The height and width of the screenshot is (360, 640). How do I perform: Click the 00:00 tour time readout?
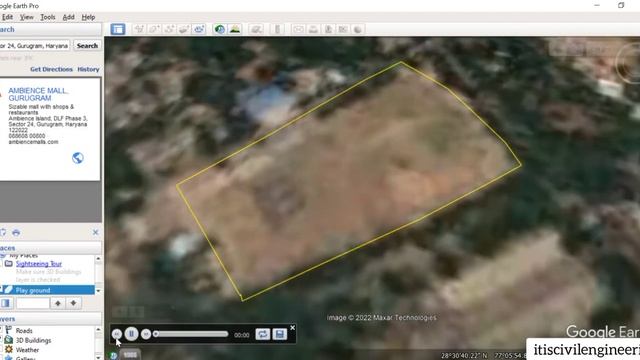pos(242,335)
